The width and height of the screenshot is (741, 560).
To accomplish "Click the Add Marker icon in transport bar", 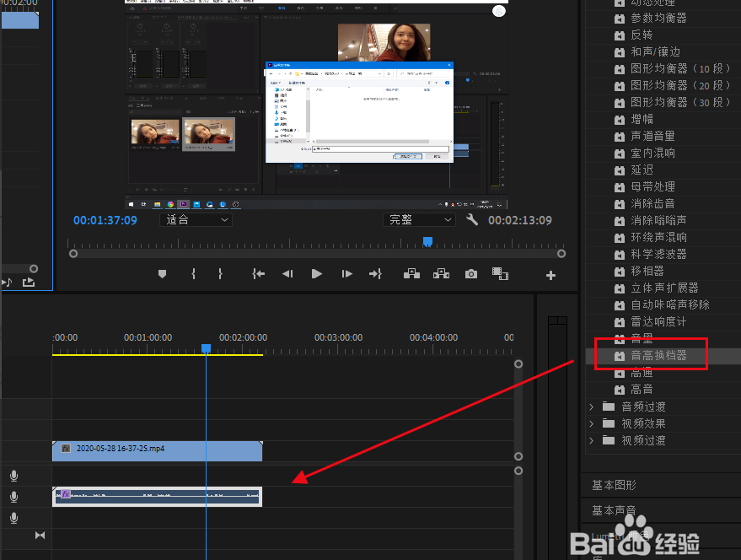I will 163,274.
